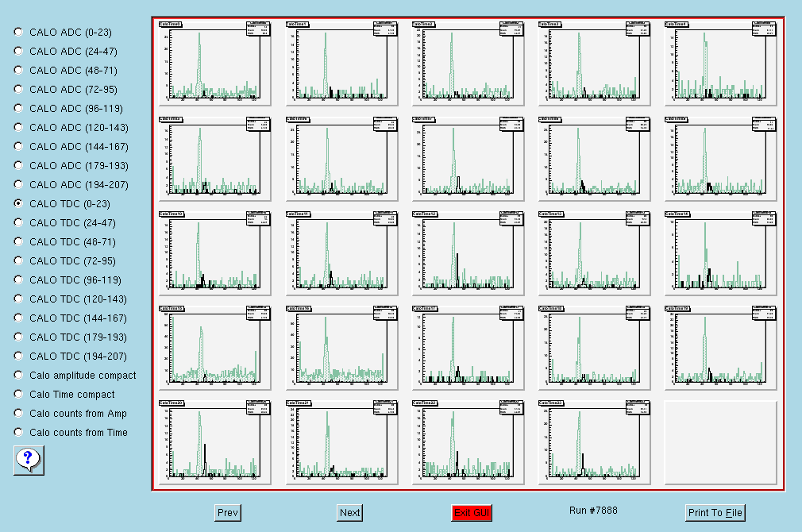Click the statistics box of CaloTime0
The width and height of the screenshot is (802, 532).
(258, 29)
